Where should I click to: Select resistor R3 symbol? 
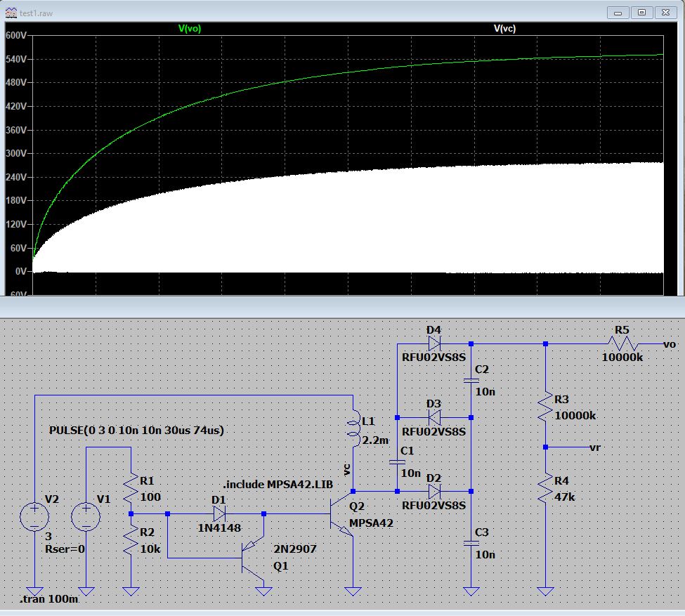click(x=545, y=407)
